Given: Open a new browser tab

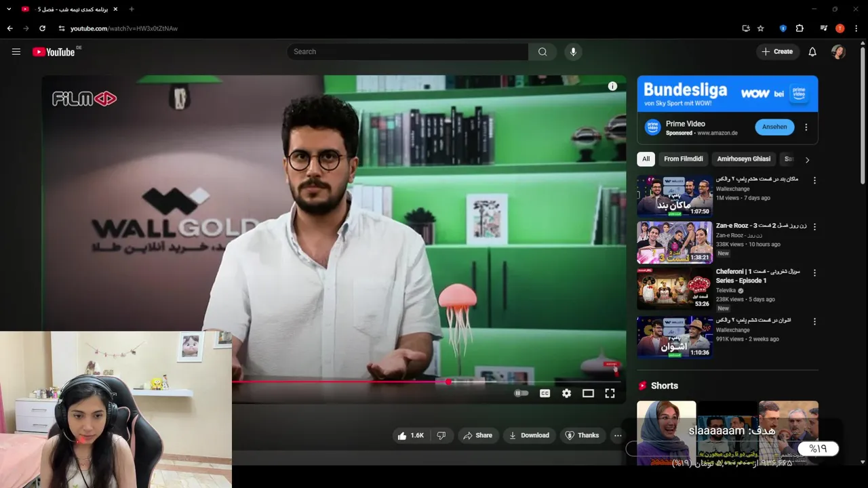Looking at the screenshot, I should tap(132, 9).
